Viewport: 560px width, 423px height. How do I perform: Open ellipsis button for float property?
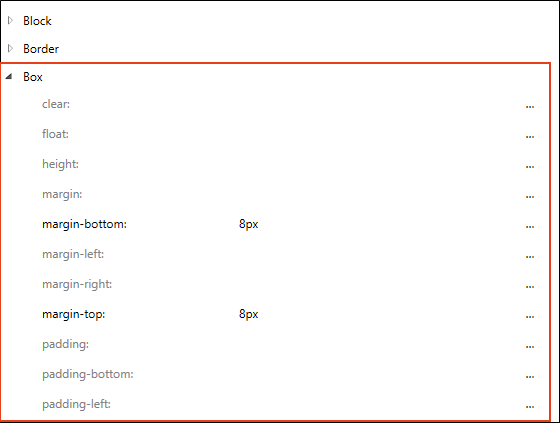pos(530,136)
